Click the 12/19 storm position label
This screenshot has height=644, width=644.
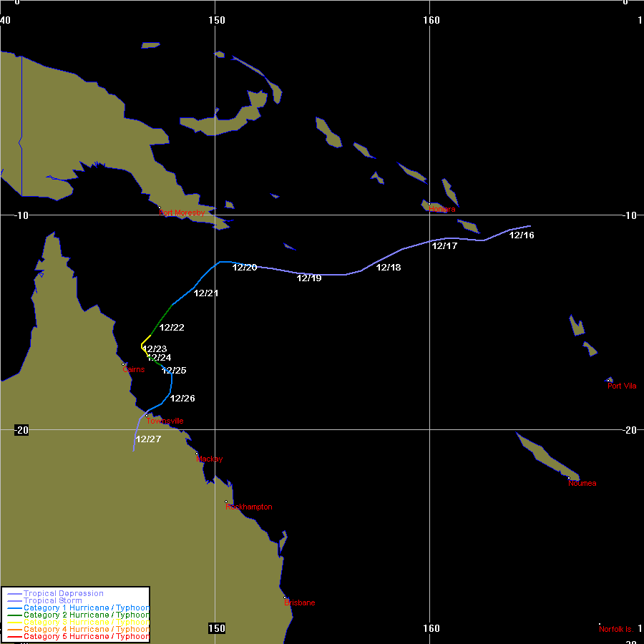tap(309, 278)
